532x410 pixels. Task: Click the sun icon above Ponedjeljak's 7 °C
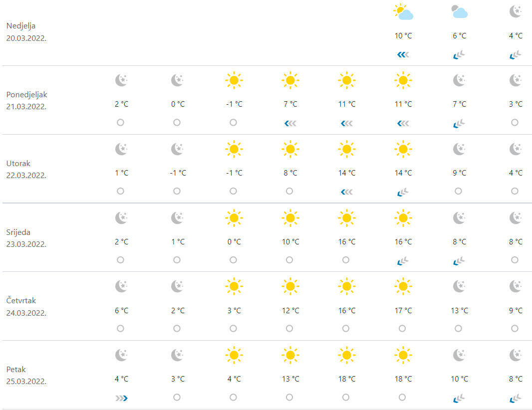(290, 80)
